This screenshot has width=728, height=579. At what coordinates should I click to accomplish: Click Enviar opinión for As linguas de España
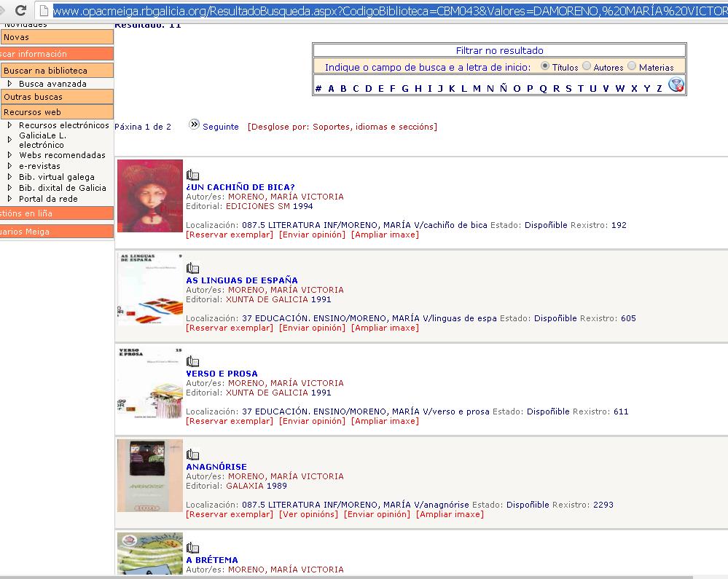coord(312,328)
